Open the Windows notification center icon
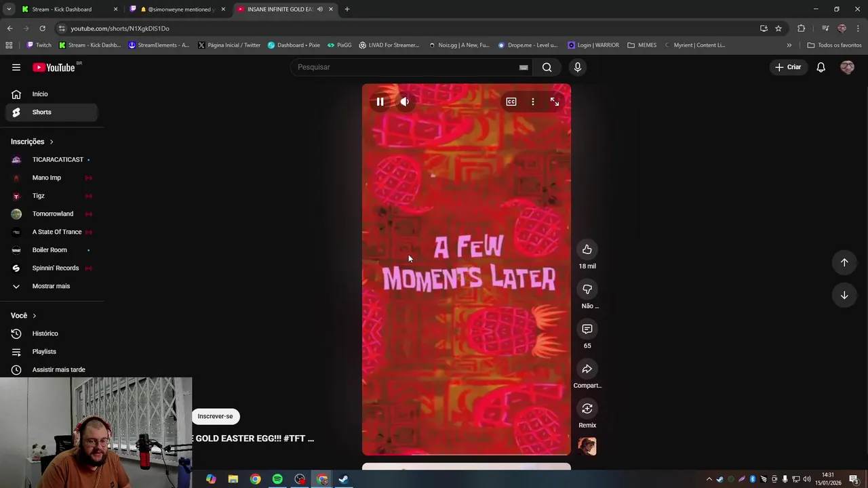Viewport: 868px width, 488px height. tap(854, 479)
